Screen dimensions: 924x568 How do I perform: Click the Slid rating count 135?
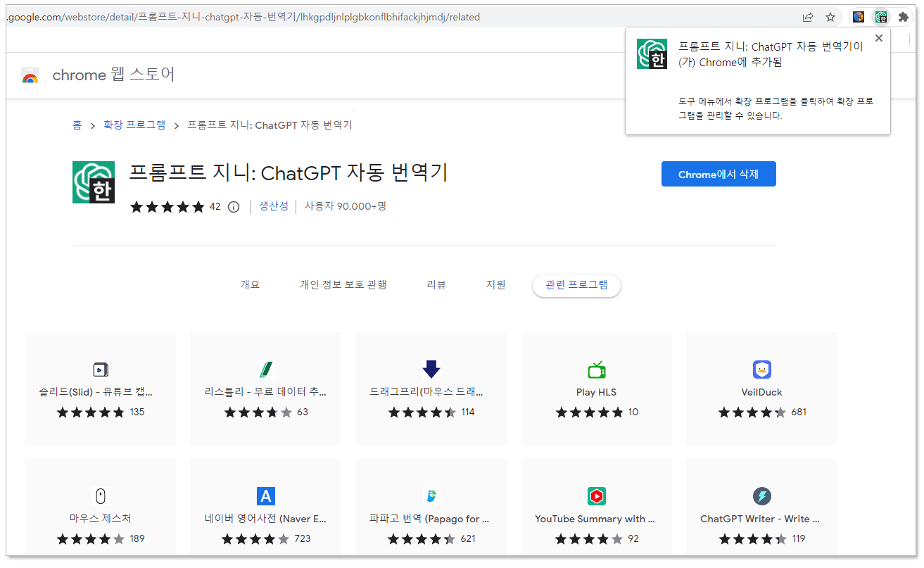[137, 412]
